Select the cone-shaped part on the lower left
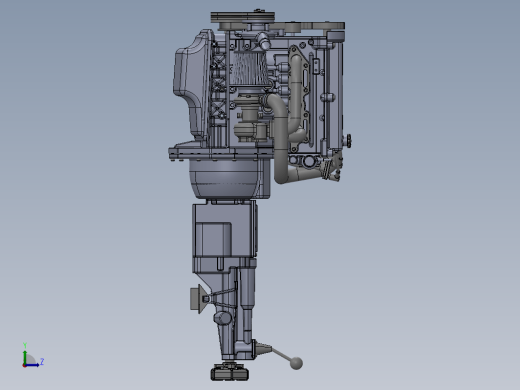 [199, 299]
